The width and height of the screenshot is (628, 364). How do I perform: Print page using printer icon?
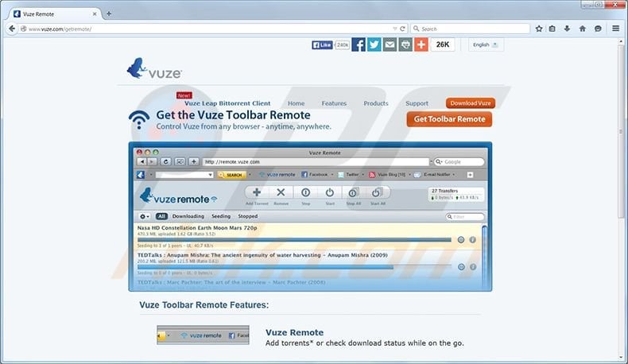pos(405,45)
